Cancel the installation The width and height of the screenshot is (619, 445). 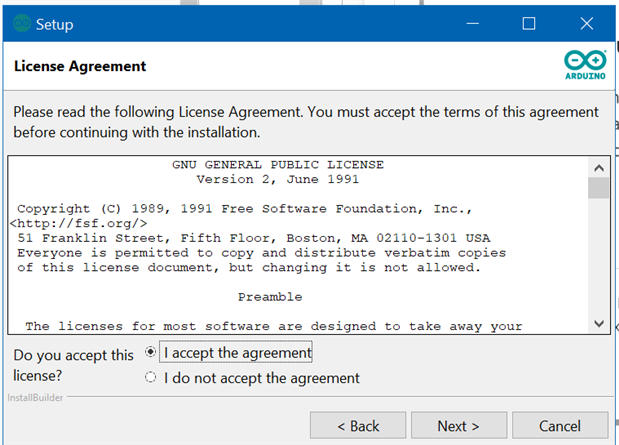pyautogui.click(x=559, y=426)
